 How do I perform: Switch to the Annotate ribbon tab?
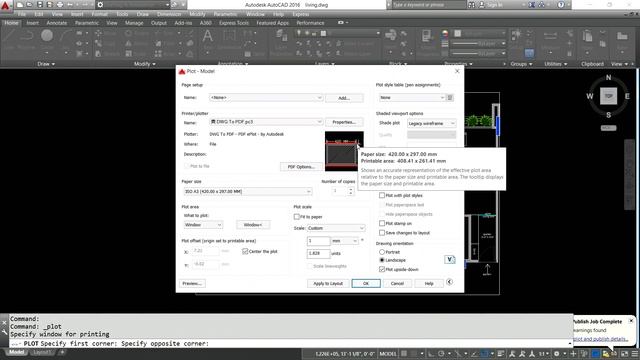(57, 23)
